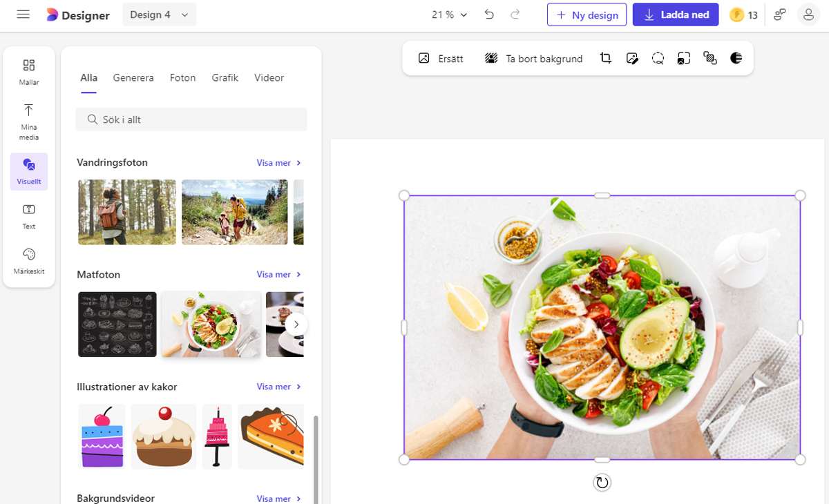Click the Ladda ned download button
This screenshot has width=829, height=504.
(676, 14)
